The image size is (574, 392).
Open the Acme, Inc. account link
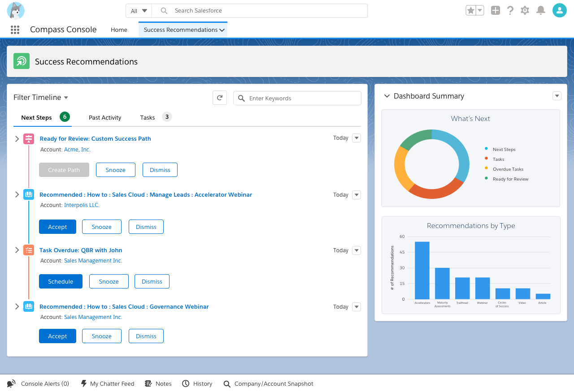pos(77,150)
